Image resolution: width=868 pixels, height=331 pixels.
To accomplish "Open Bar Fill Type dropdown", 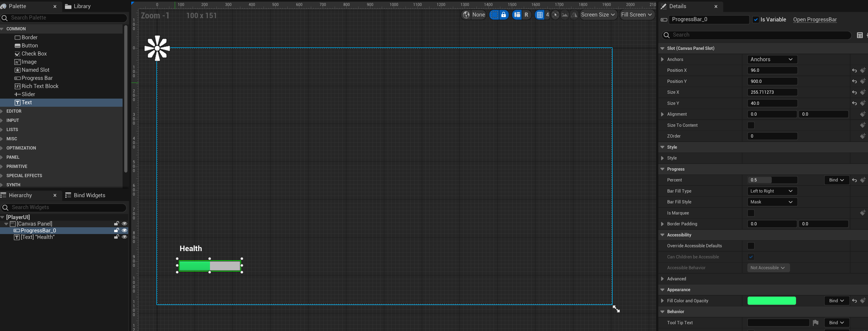I will pos(772,191).
